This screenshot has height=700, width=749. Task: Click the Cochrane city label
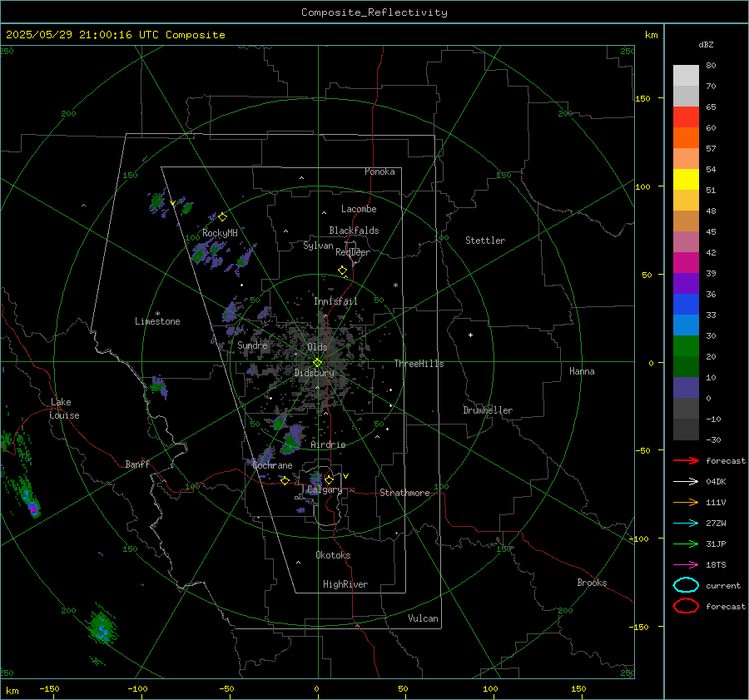coord(272,465)
